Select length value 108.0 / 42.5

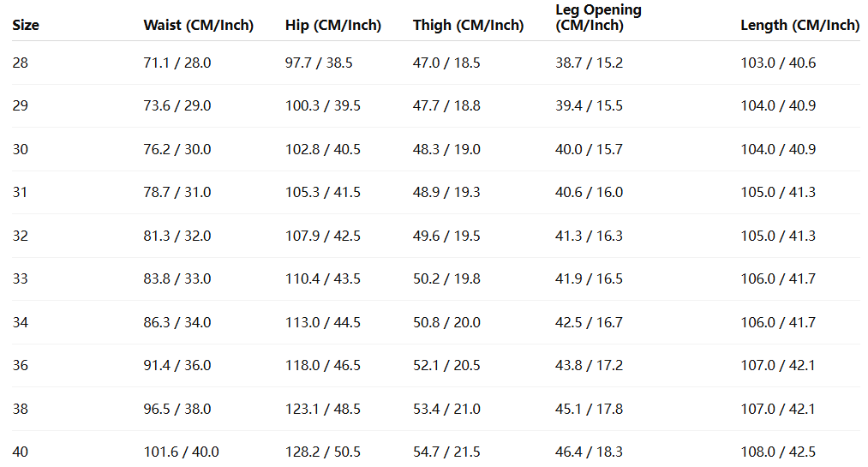(x=778, y=452)
